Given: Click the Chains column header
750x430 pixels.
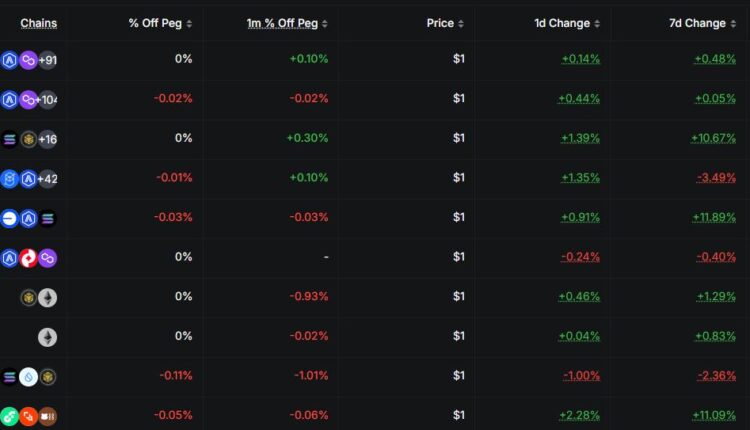Looking at the screenshot, I should point(39,23).
